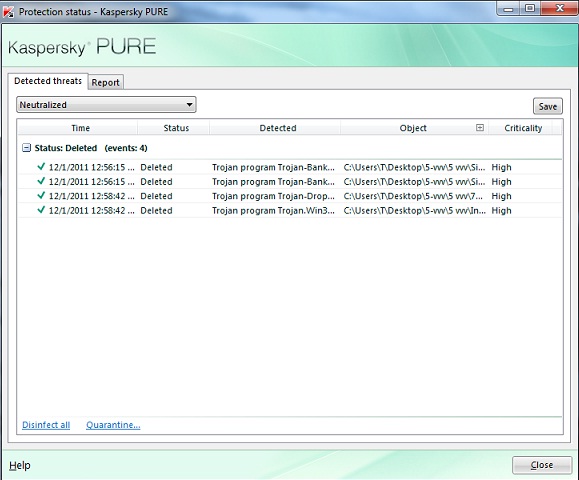Screen dimensions: 579x480
Task: Click the Kaspersky icon in title bar
Action: [8, 11]
